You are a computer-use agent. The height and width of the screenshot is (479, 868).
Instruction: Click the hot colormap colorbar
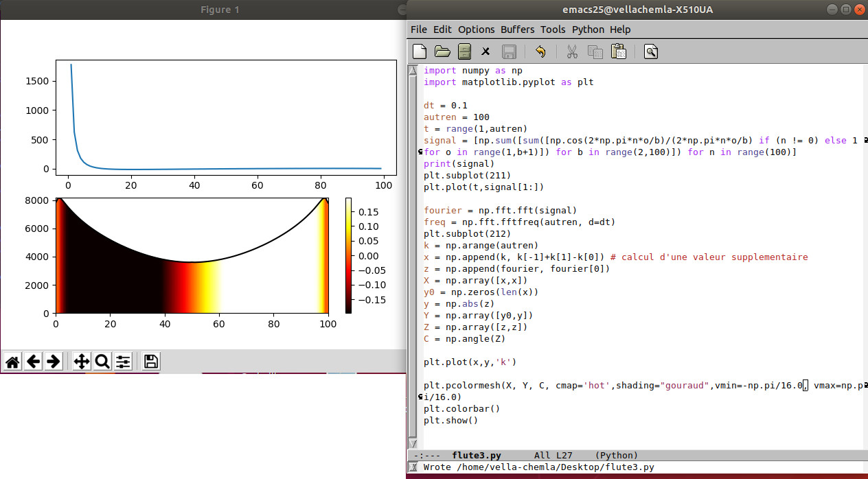pyautogui.click(x=349, y=255)
